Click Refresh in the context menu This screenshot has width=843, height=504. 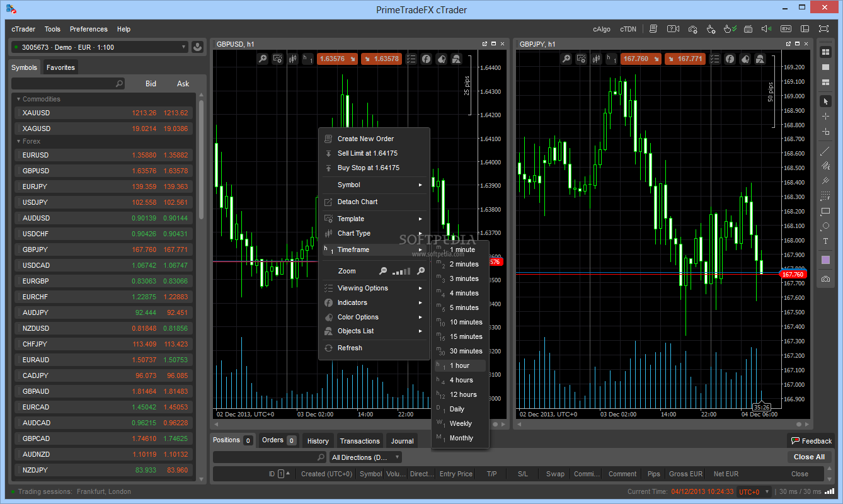click(x=374, y=348)
